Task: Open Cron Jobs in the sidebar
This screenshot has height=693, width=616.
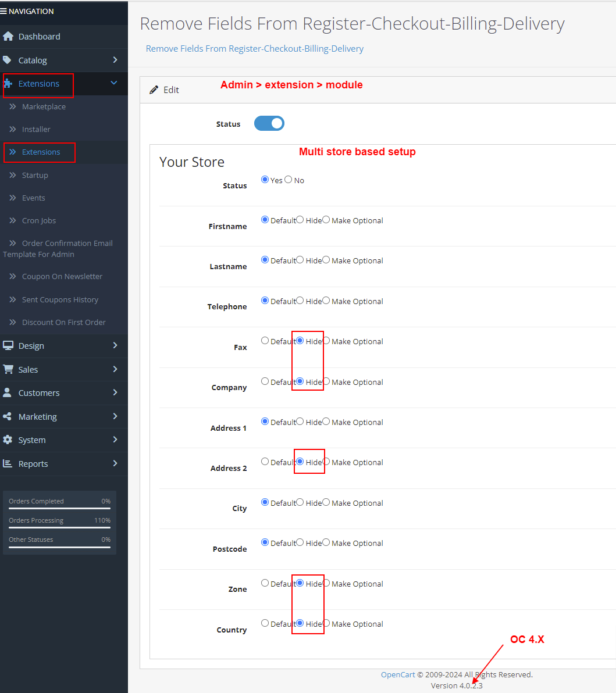Action: [39, 220]
